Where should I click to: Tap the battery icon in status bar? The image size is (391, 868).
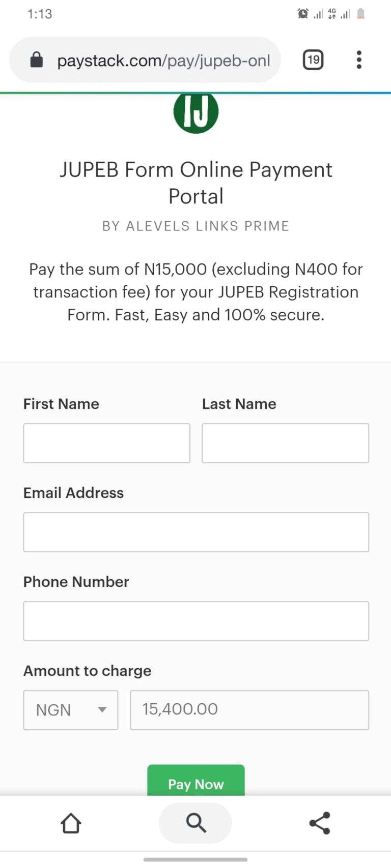point(361,14)
